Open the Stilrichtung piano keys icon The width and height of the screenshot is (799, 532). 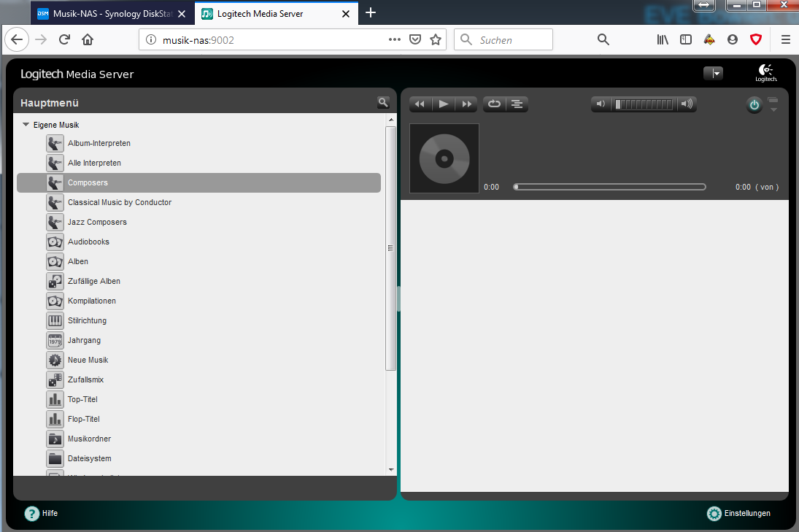(55, 320)
